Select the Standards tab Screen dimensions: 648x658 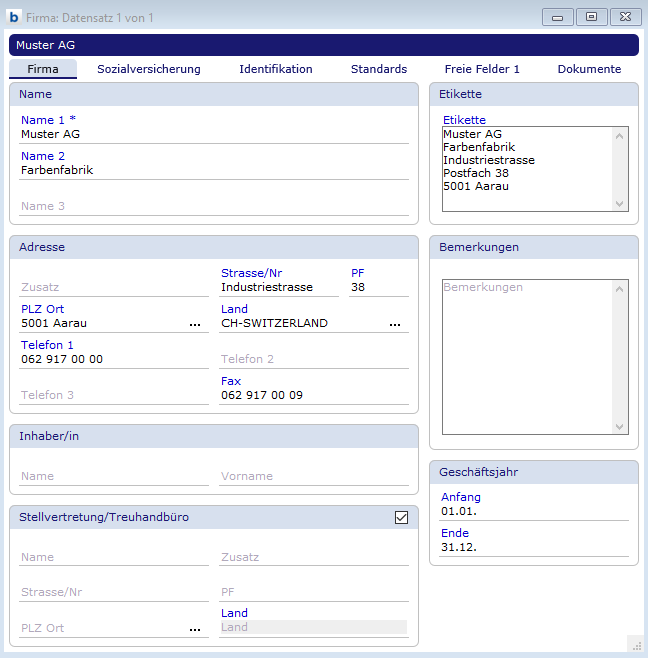point(379,69)
